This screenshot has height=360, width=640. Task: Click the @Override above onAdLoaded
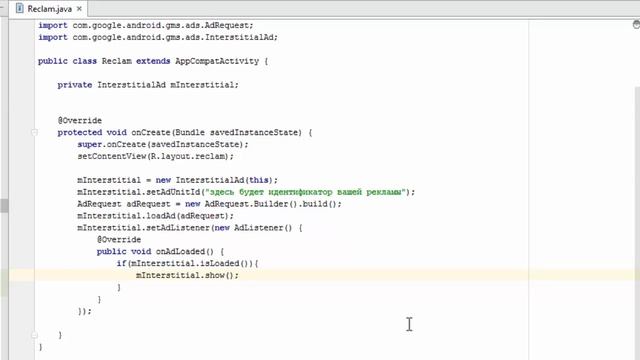point(119,240)
